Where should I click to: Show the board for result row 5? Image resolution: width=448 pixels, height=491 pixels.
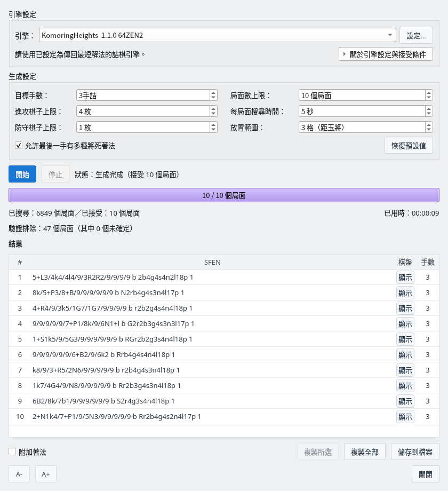[405, 339]
